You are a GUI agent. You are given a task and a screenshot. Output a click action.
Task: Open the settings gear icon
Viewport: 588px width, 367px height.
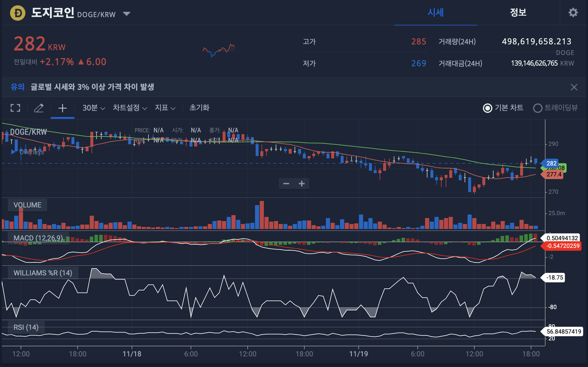pos(573,12)
